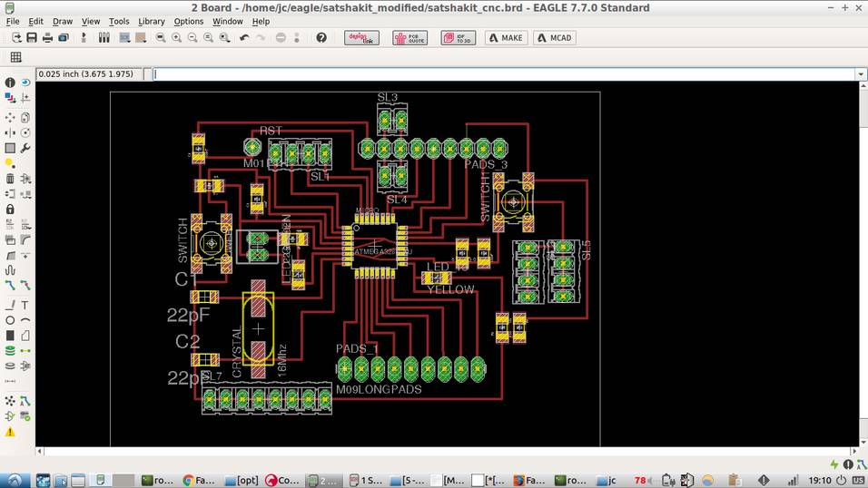Select the Delete trash can tool
This screenshot has width=868, height=488.
click(x=10, y=178)
